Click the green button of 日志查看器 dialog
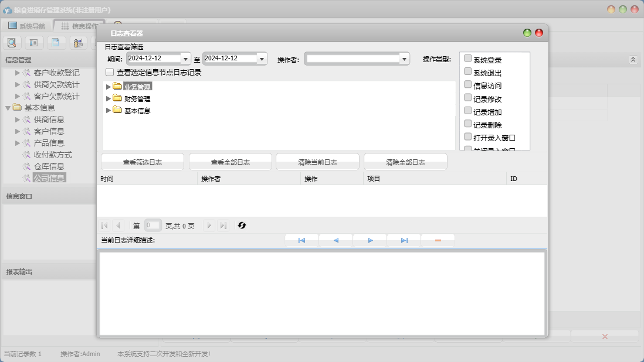Image resolution: width=644 pixels, height=362 pixels. (527, 33)
